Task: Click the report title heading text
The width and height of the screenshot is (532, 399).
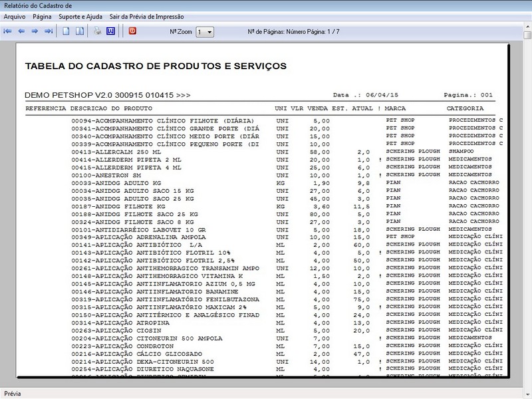Action: [156, 66]
